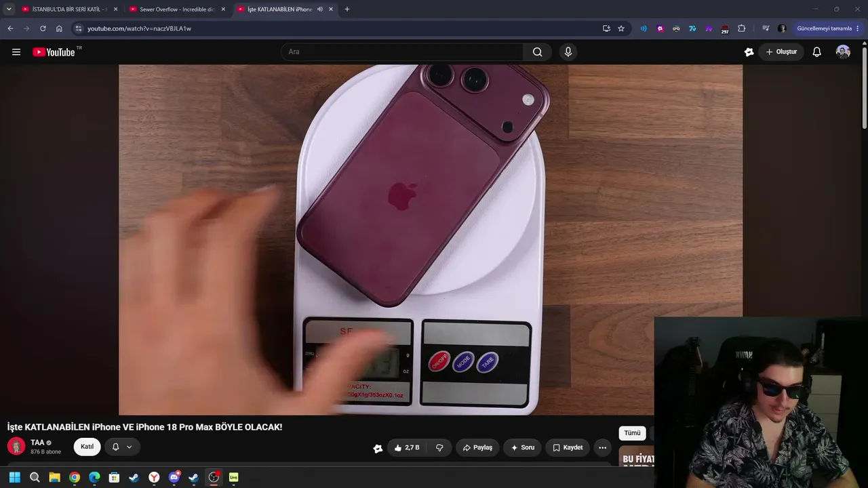Go to the YouTube home logo
868x488 pixels.
[x=54, y=52]
